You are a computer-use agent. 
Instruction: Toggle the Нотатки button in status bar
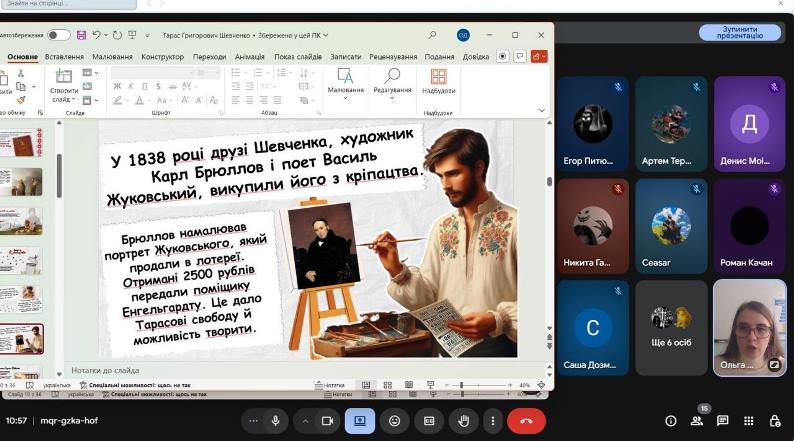pyautogui.click(x=330, y=385)
